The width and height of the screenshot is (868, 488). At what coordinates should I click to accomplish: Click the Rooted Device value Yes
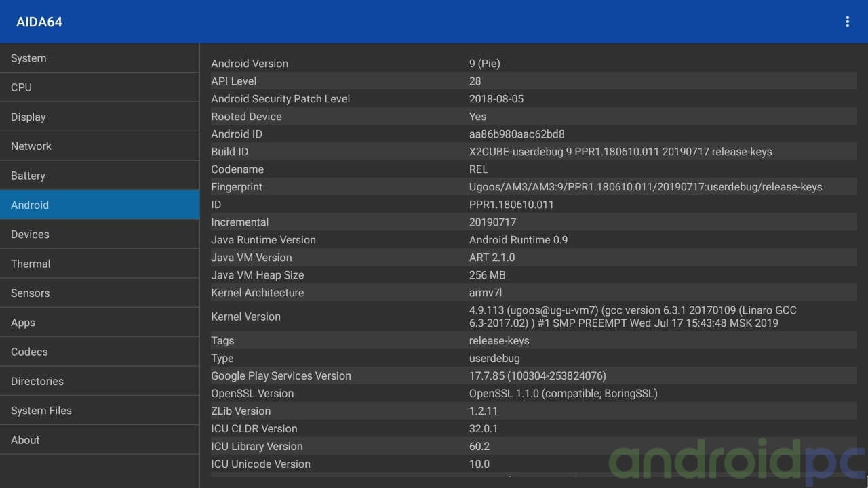(478, 117)
